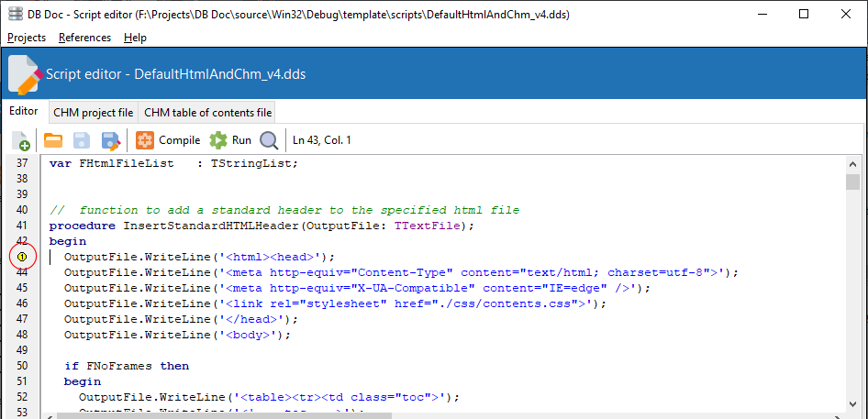Open search with the magnifier icon
Screen dimensions: 868x419
click(269, 140)
